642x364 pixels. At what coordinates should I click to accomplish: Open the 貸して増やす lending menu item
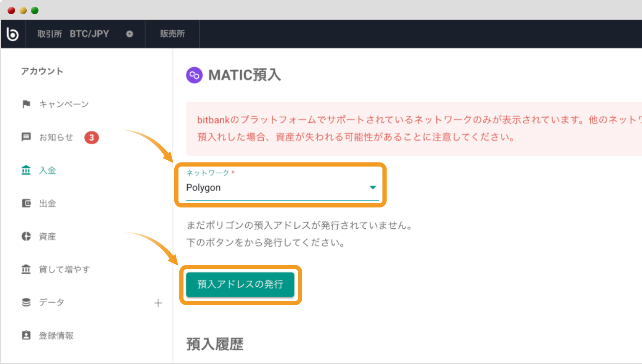point(64,269)
